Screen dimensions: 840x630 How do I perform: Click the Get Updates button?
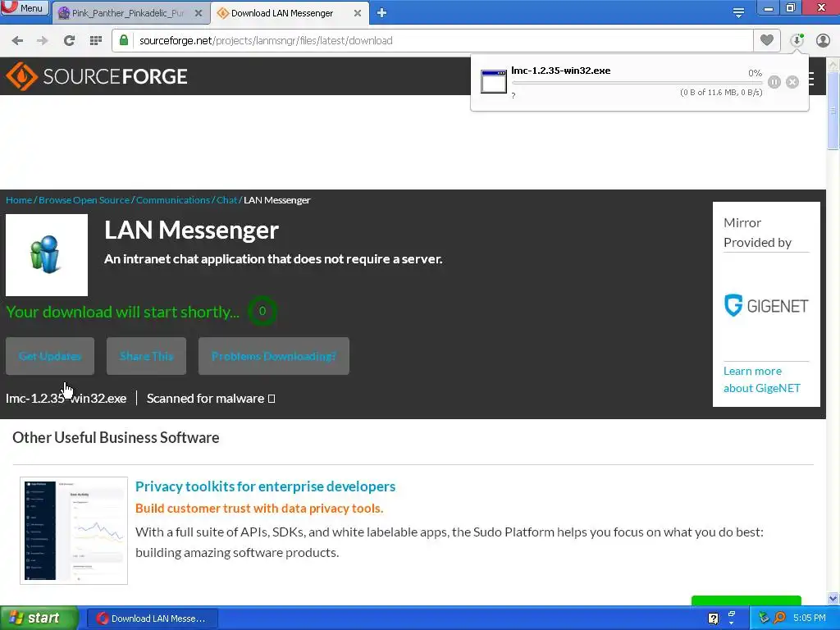(x=50, y=356)
